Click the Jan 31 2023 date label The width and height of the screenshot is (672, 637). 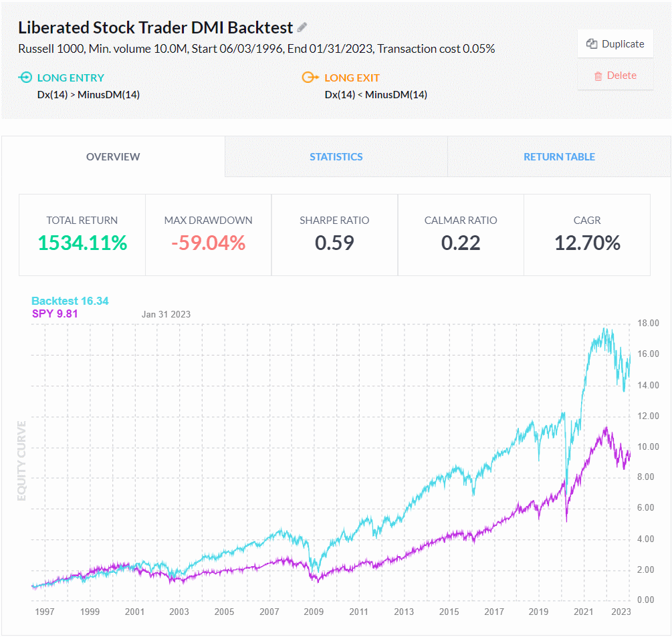click(x=166, y=313)
